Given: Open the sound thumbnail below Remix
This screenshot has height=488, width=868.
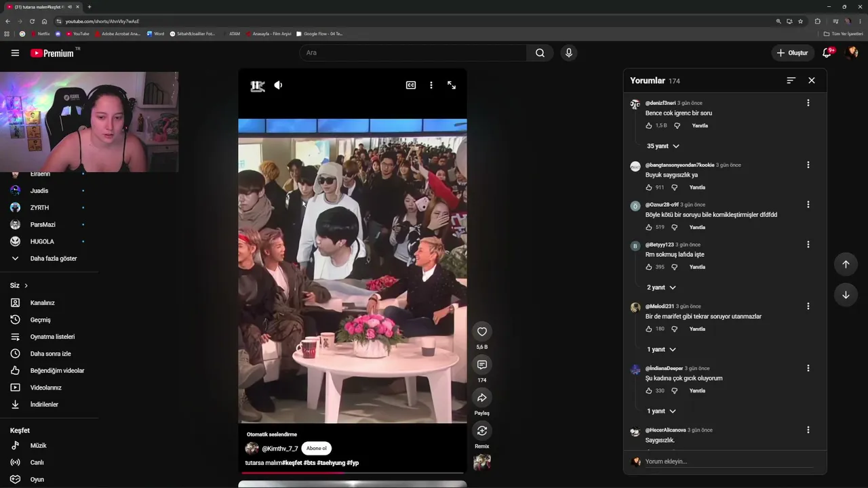Looking at the screenshot, I should click(482, 463).
